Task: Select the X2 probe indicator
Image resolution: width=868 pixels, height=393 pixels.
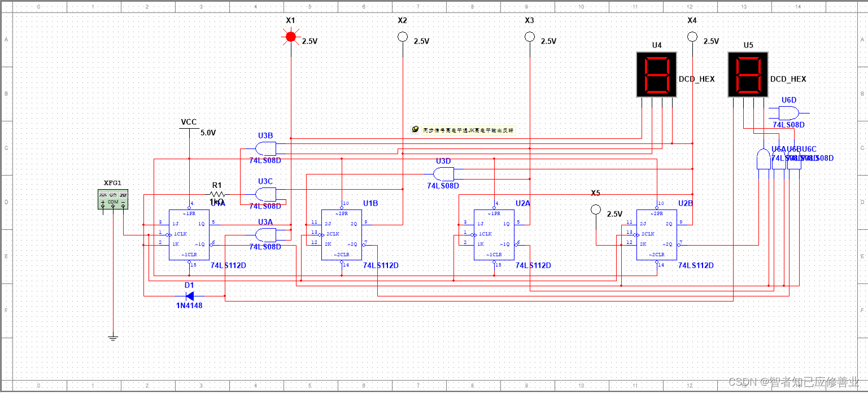Action: point(402,37)
